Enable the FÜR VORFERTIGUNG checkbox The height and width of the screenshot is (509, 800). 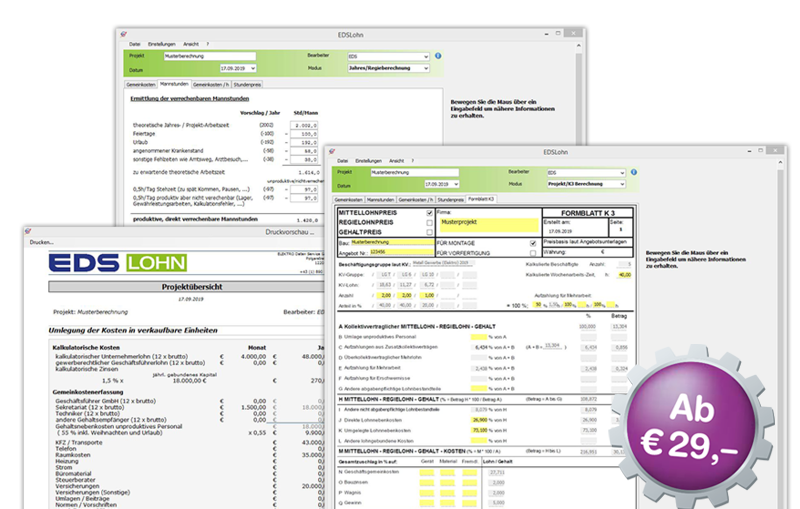click(533, 253)
